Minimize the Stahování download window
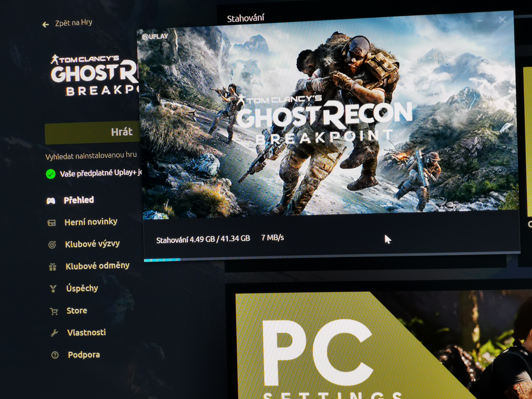This screenshot has width=532, height=399. [x=480, y=21]
